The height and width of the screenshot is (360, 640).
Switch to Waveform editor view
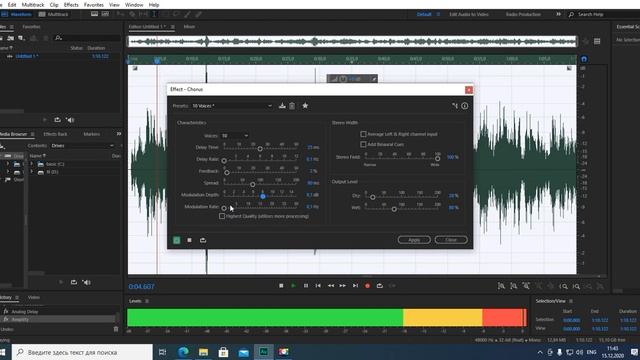pos(16,14)
